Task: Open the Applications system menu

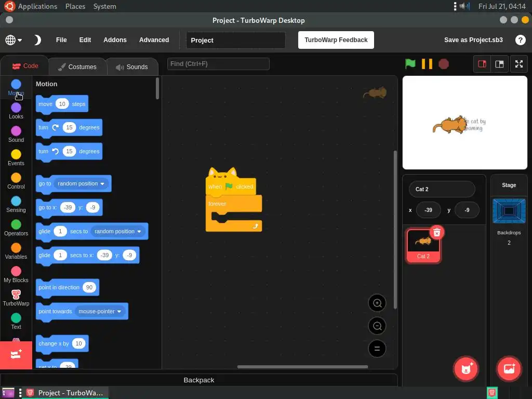Action: click(37, 6)
